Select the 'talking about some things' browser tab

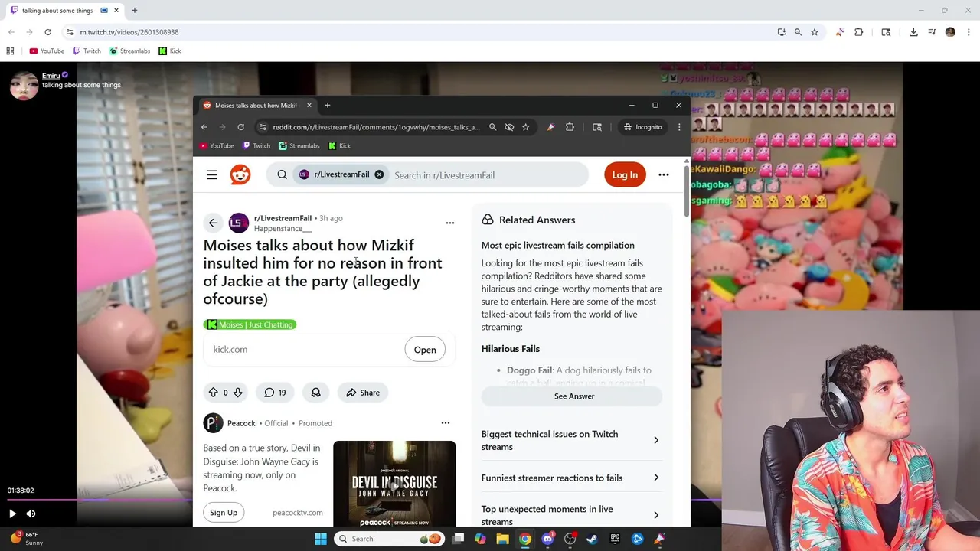coord(64,11)
